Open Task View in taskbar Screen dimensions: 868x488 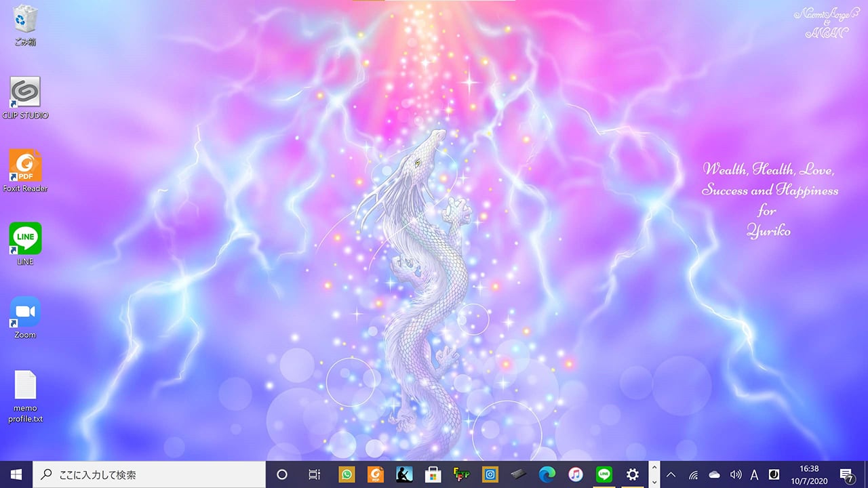click(314, 474)
